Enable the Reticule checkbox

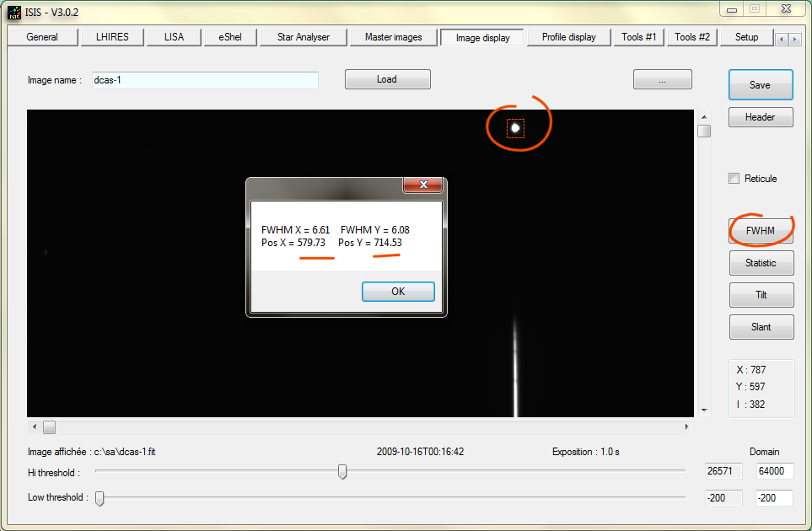pos(734,179)
